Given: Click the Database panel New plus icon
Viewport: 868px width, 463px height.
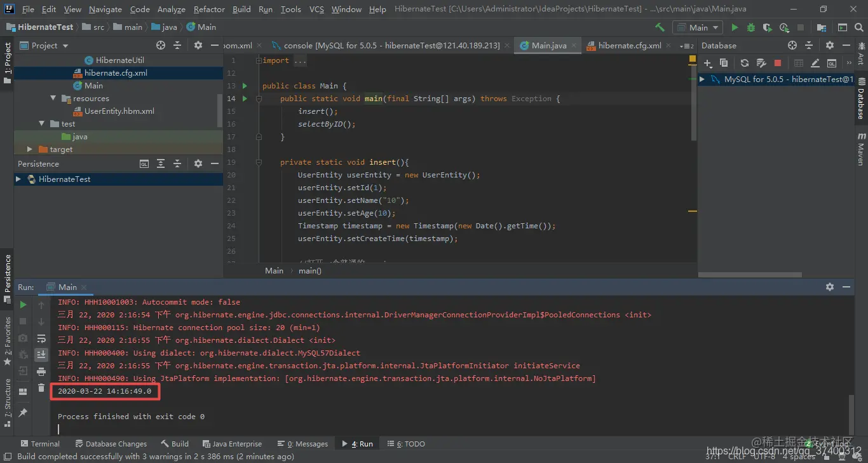Looking at the screenshot, I should 708,63.
